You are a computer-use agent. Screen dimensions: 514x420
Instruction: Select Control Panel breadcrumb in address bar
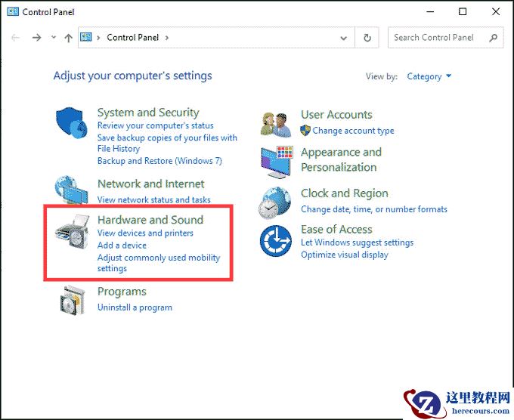click(x=133, y=37)
